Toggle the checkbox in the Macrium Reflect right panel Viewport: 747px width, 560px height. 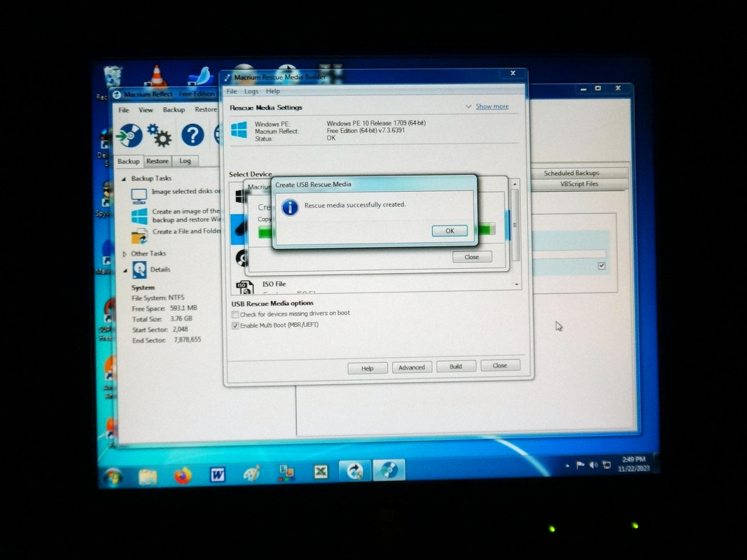[x=601, y=266]
